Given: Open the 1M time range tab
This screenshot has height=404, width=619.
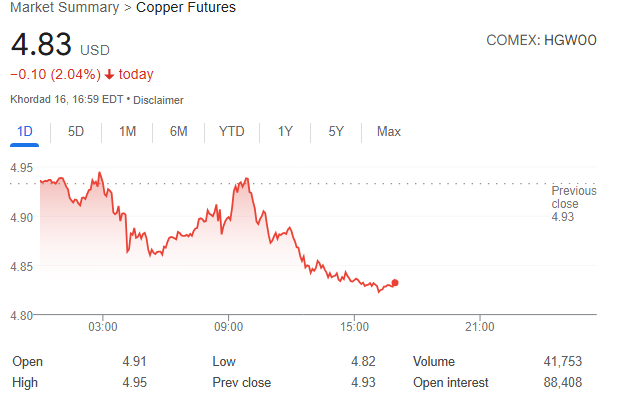Looking at the screenshot, I should 127,132.
